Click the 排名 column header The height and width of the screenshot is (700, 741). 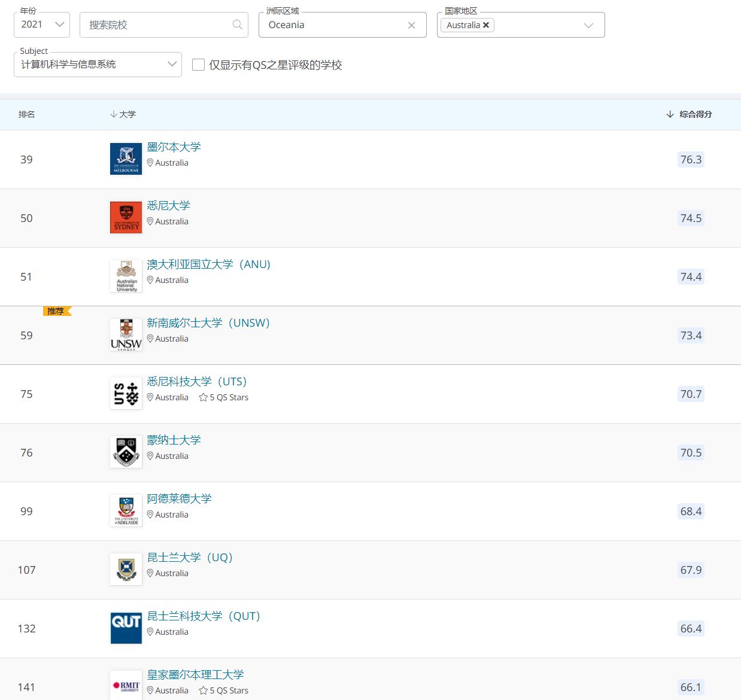click(x=26, y=114)
